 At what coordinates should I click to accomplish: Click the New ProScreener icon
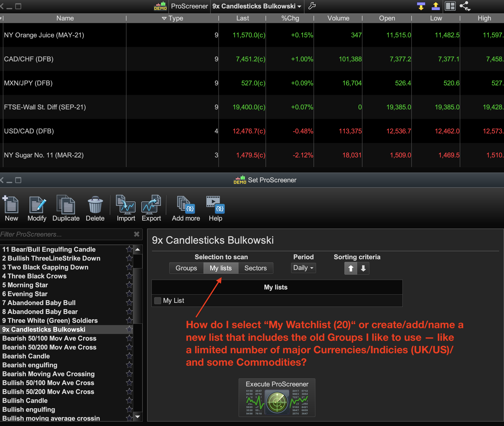pyautogui.click(x=11, y=205)
